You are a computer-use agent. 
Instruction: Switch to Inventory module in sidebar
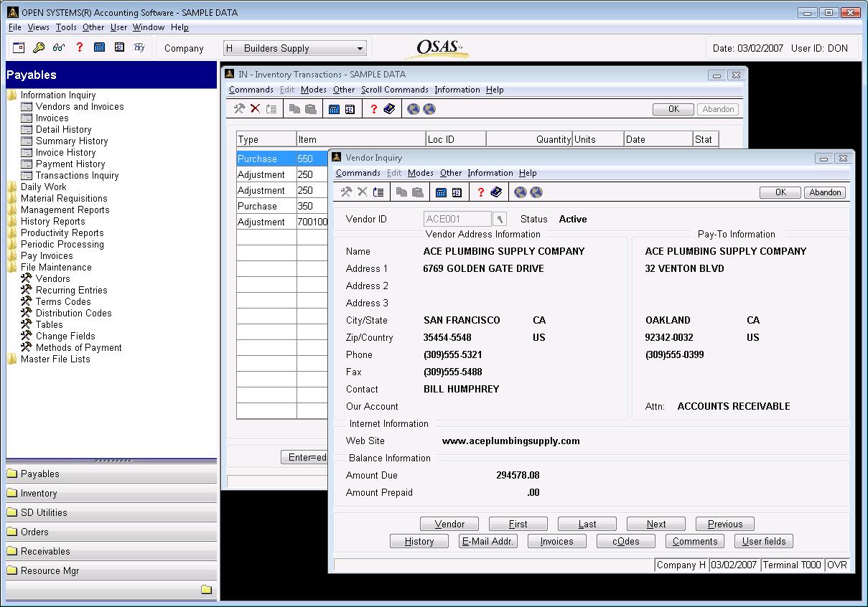pyautogui.click(x=111, y=493)
